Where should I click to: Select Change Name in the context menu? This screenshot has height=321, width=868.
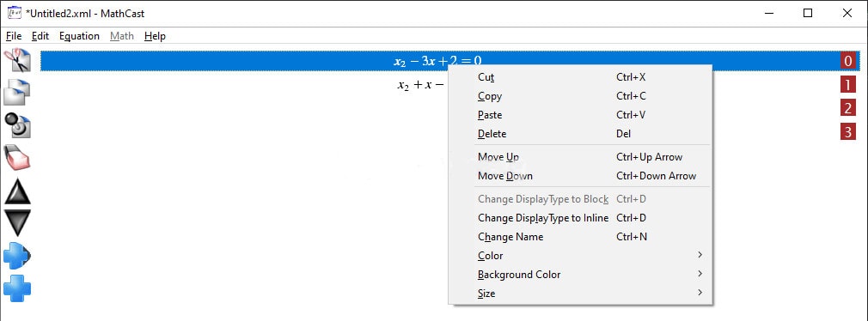click(580, 237)
